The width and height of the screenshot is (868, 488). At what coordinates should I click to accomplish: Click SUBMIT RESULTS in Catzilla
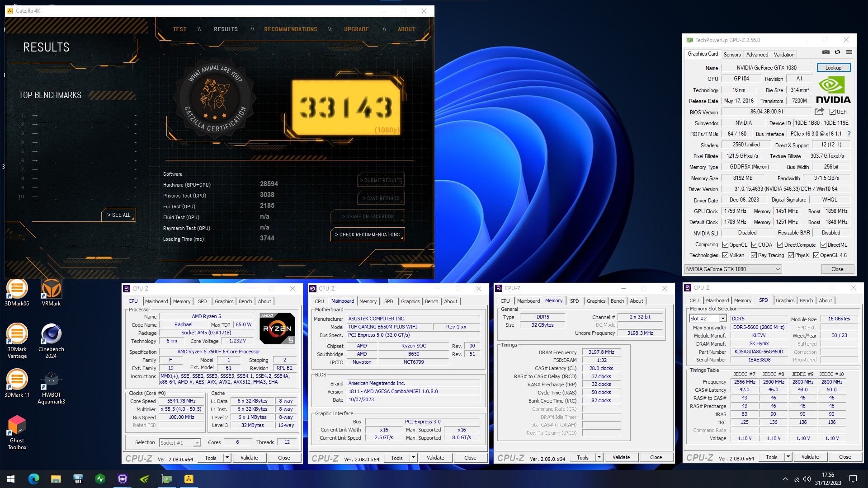click(x=381, y=180)
